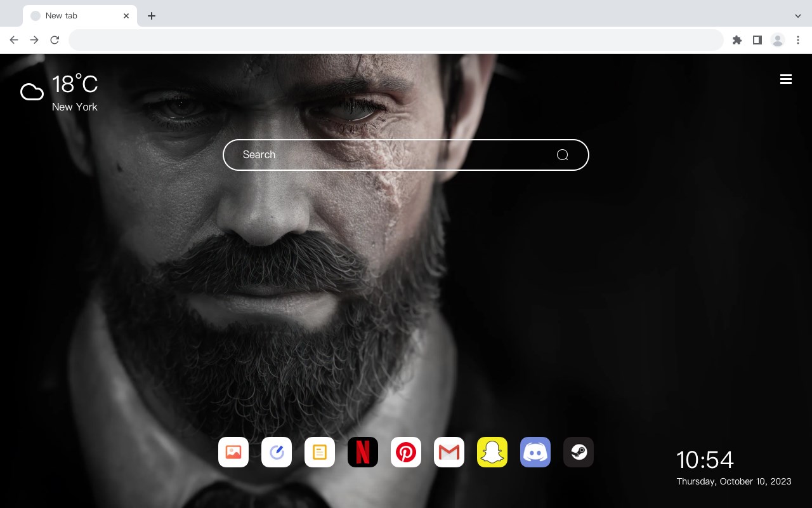Open the Gmail shortcut

(449, 452)
